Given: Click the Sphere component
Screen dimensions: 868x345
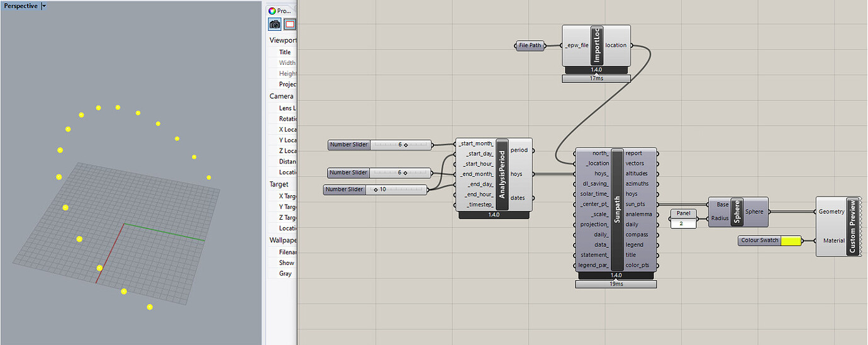Looking at the screenshot, I should (x=737, y=212).
